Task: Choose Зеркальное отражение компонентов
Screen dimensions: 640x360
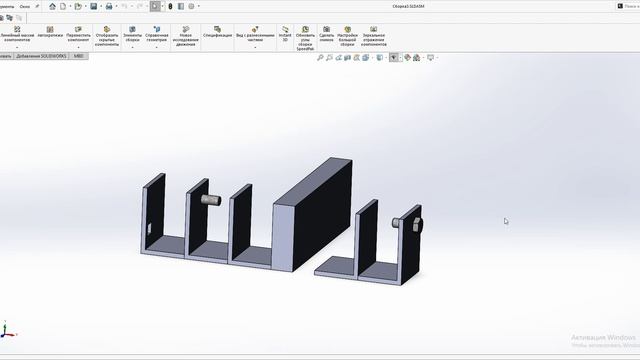Action: click(x=373, y=36)
